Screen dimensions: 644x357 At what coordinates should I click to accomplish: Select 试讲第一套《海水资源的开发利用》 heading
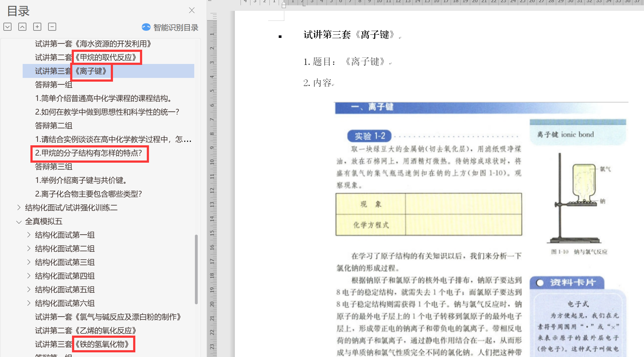(x=93, y=44)
